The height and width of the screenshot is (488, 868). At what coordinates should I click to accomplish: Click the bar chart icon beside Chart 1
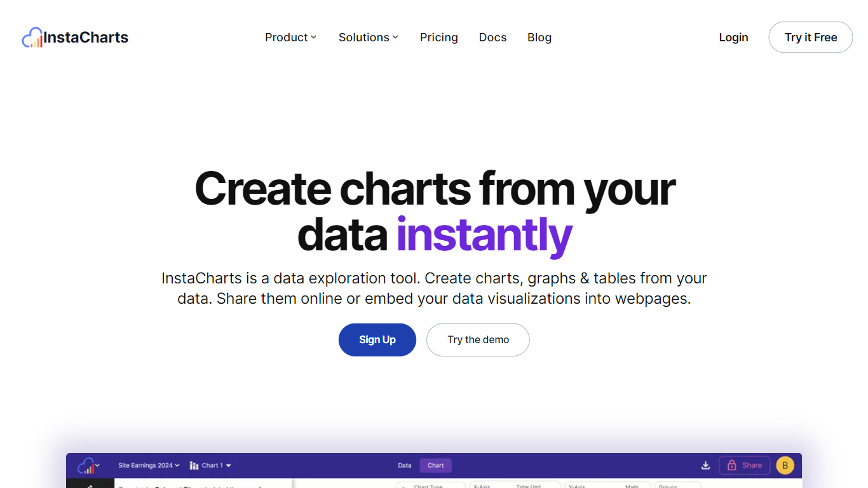[194, 466]
